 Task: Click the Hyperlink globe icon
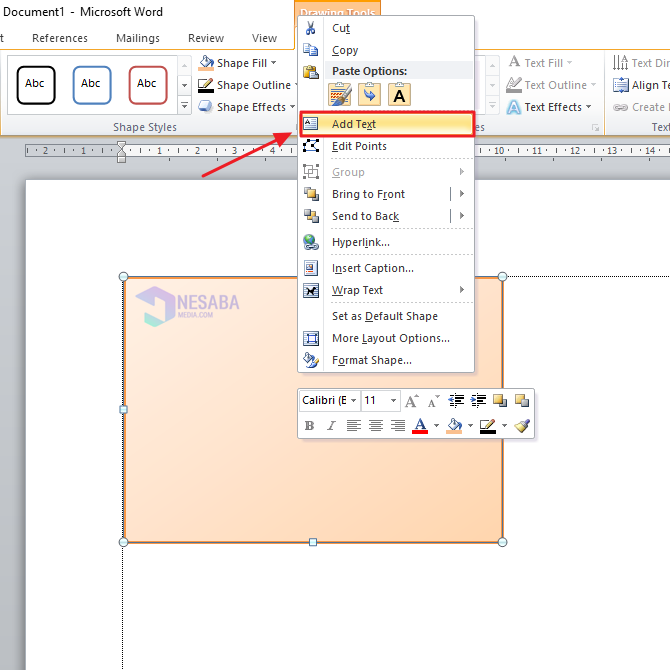point(311,242)
